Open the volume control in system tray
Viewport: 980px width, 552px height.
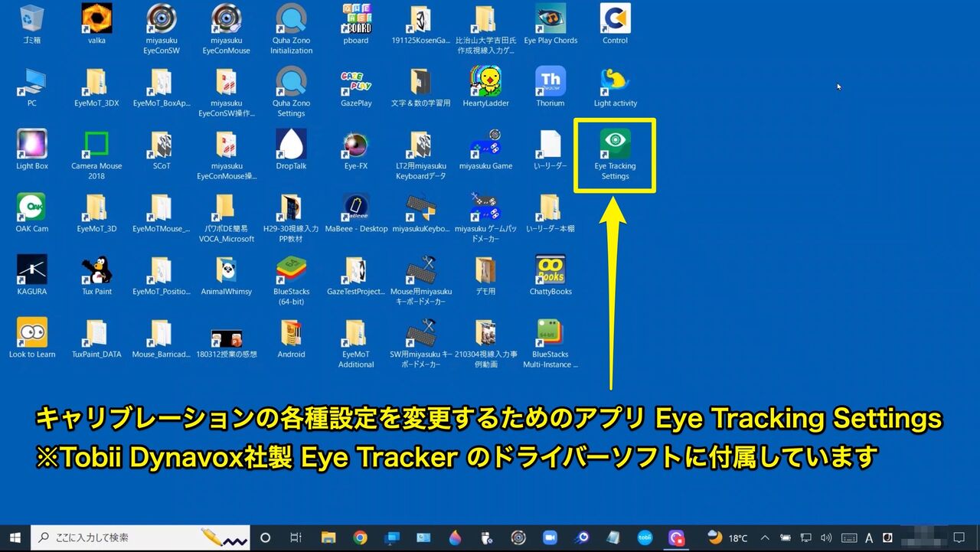pyautogui.click(x=826, y=537)
